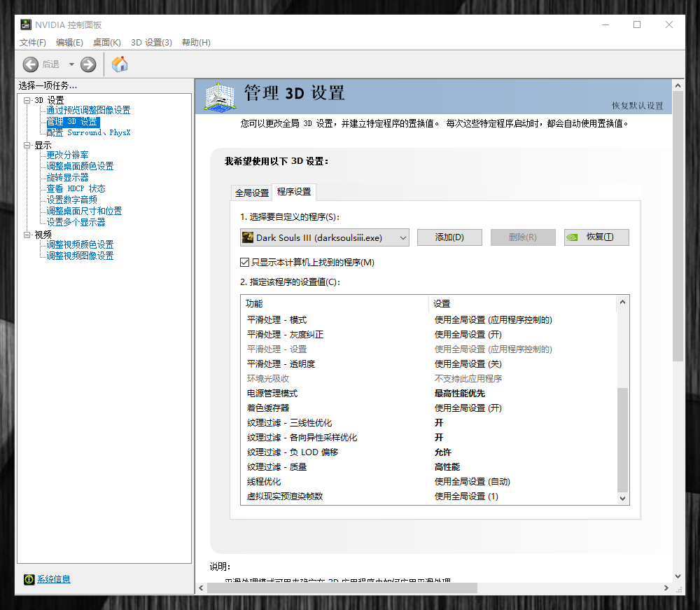Open 更改分辨率 task

[67, 155]
